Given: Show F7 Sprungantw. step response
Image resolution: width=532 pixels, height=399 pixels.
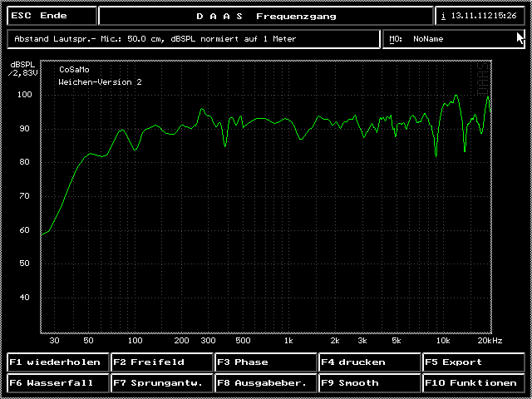Looking at the screenshot, I should coord(162,383).
